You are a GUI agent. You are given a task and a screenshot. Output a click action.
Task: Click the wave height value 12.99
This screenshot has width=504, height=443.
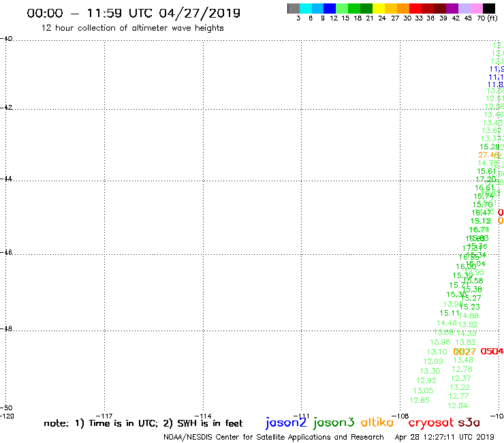[433, 361]
